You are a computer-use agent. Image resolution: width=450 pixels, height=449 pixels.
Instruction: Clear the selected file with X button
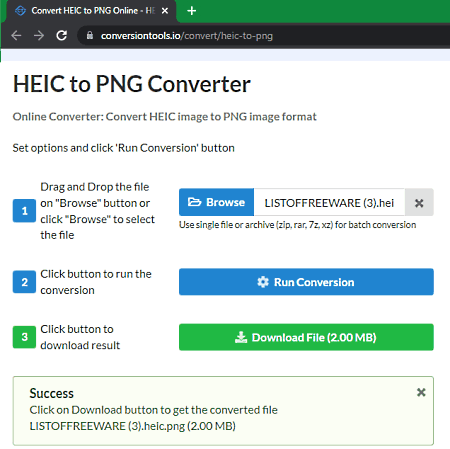coord(419,203)
